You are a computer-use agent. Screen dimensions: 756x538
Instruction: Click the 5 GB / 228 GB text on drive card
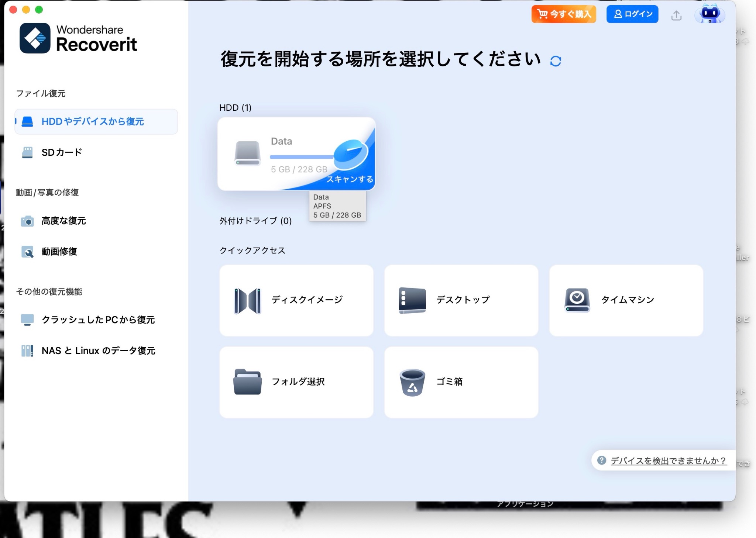click(299, 169)
